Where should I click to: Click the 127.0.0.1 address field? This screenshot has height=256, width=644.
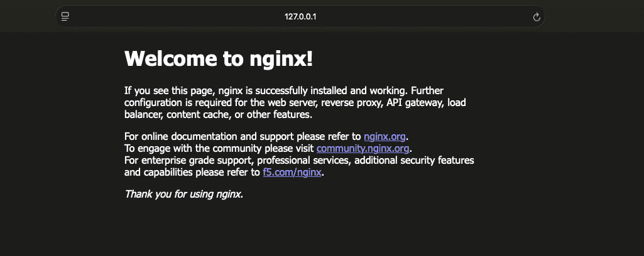coord(300,17)
